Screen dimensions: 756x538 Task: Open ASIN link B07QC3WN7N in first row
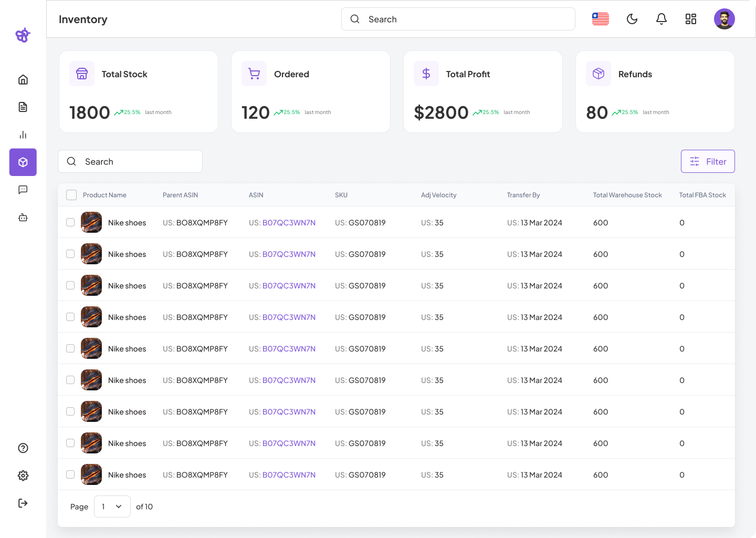tap(289, 223)
